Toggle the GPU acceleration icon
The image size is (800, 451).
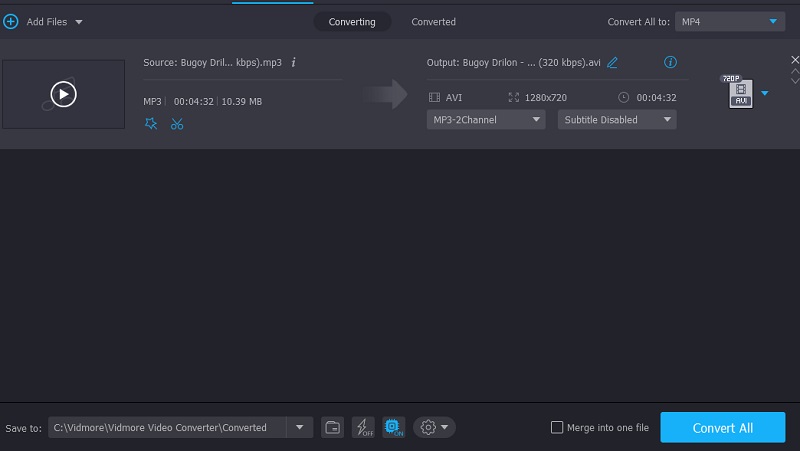(393, 427)
